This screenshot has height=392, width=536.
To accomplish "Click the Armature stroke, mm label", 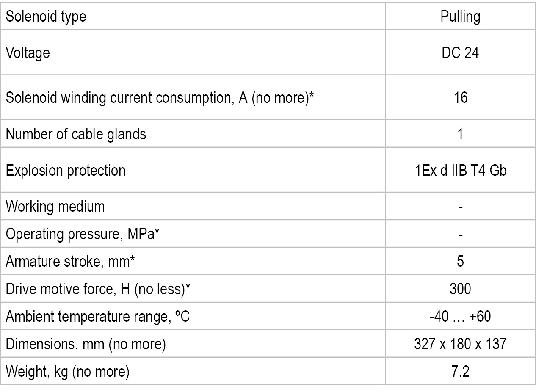I will 70,261.
